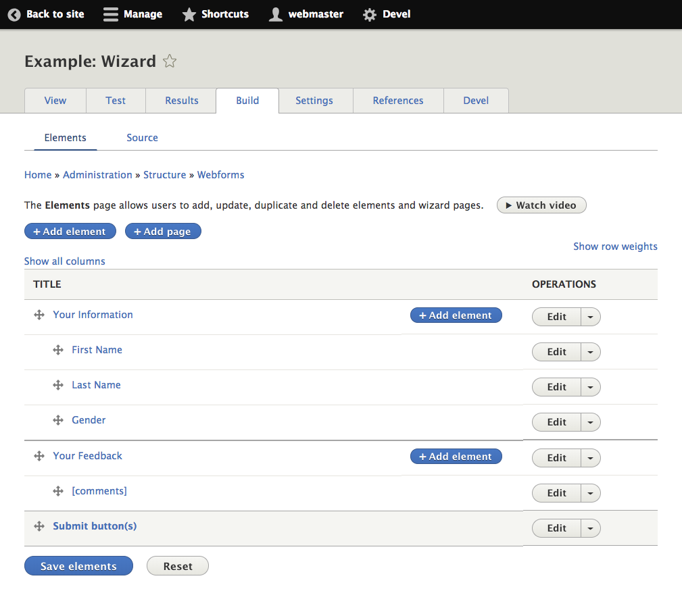Open the webmaster user account icon
682x616 pixels.
point(275,14)
